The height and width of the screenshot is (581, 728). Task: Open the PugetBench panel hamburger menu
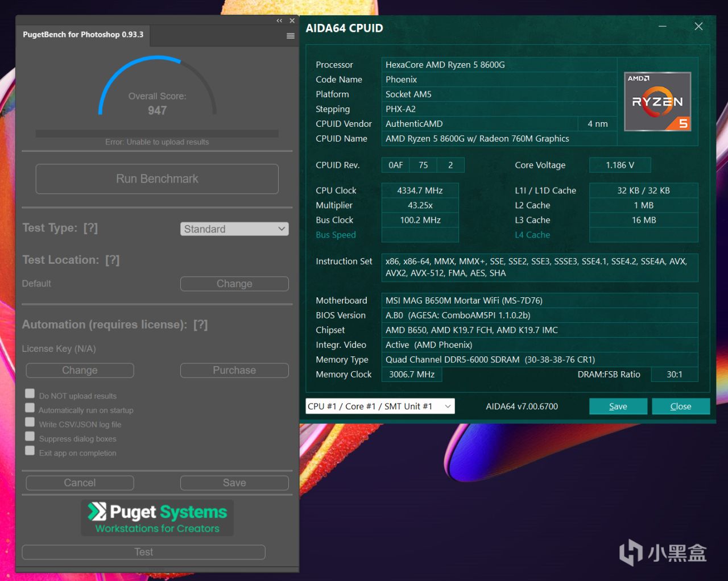click(291, 36)
